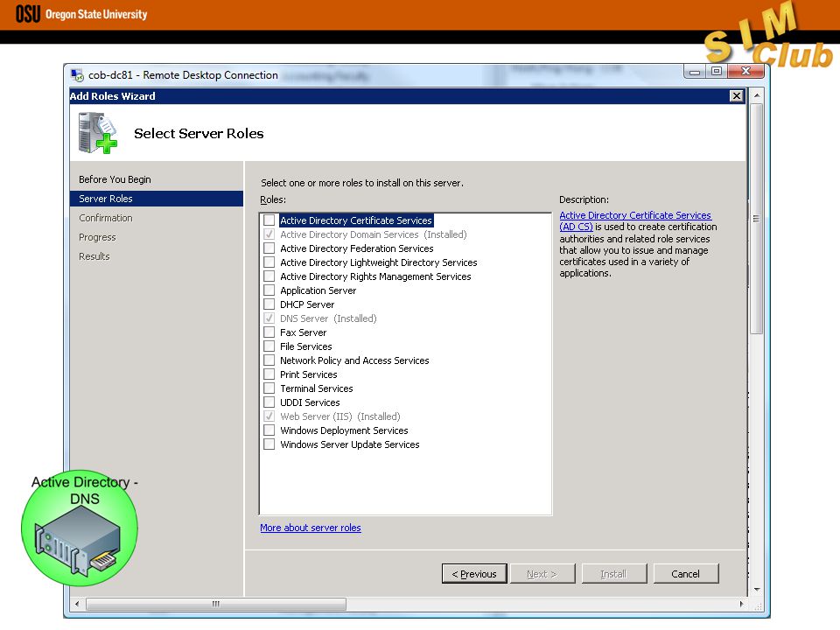Enable the File Services role checkbox
The width and height of the screenshot is (840, 630).
269,346
